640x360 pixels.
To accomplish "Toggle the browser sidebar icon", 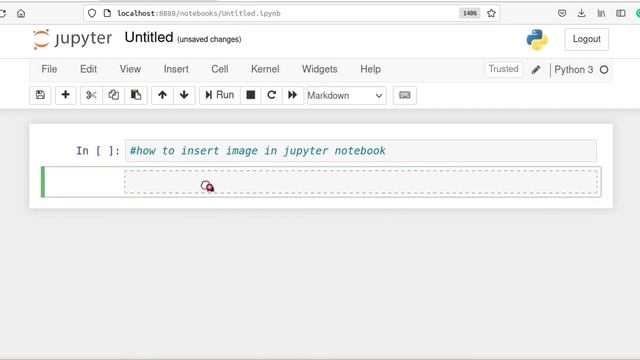I will pos(621,13).
